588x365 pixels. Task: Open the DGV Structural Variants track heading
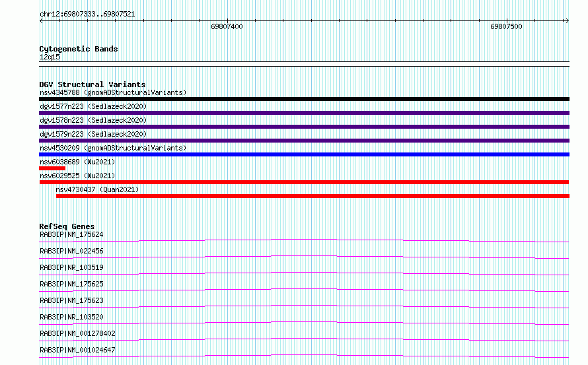[92, 84]
